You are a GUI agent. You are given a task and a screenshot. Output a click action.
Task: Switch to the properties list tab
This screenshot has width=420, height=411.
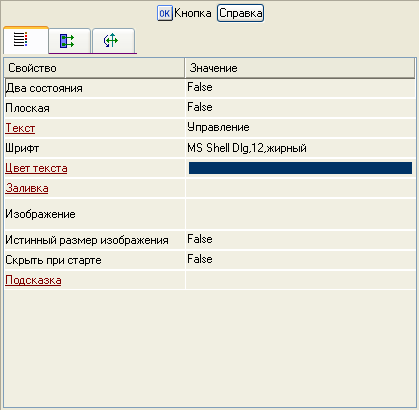[26, 40]
